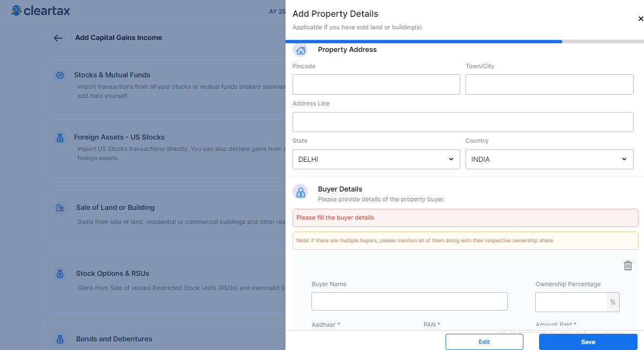Click the Ownership Percentage input field
The height and width of the screenshot is (350, 644).
click(571, 302)
